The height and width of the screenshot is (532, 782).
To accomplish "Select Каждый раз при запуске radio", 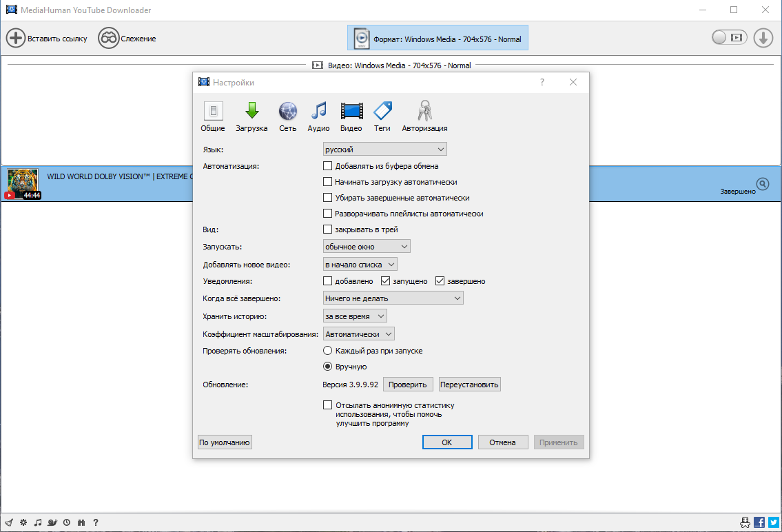I will point(328,351).
